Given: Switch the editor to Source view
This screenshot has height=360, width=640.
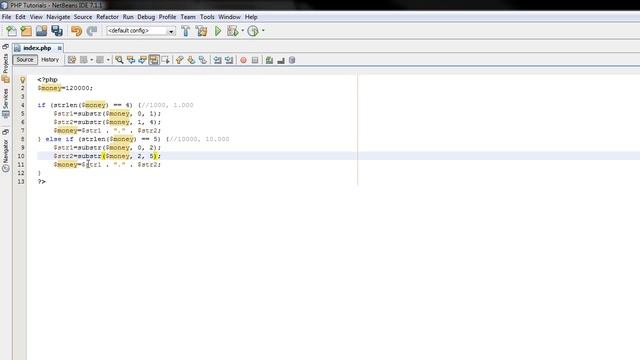Looking at the screenshot, I should coord(25,60).
